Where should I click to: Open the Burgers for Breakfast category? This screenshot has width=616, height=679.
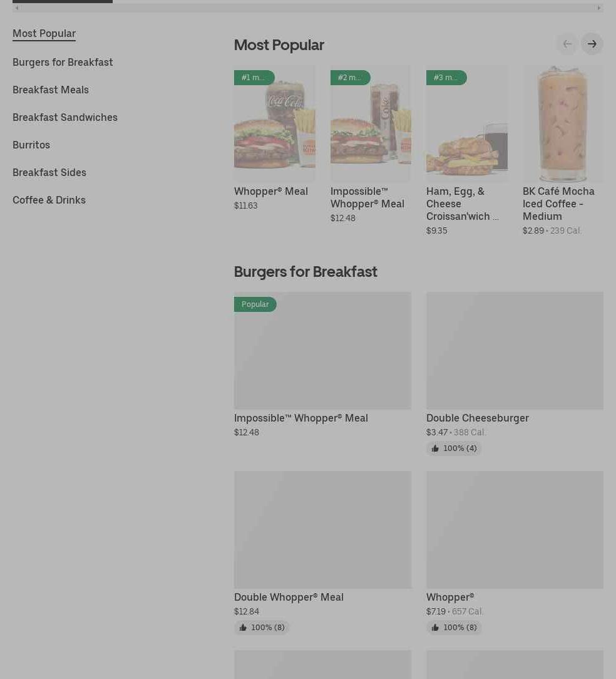(x=63, y=63)
